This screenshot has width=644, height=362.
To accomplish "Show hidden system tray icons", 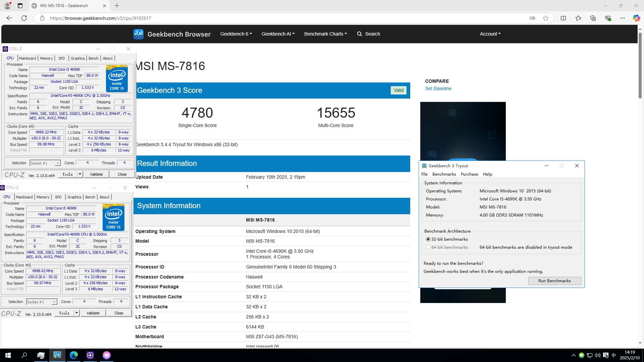I will click(574, 355).
